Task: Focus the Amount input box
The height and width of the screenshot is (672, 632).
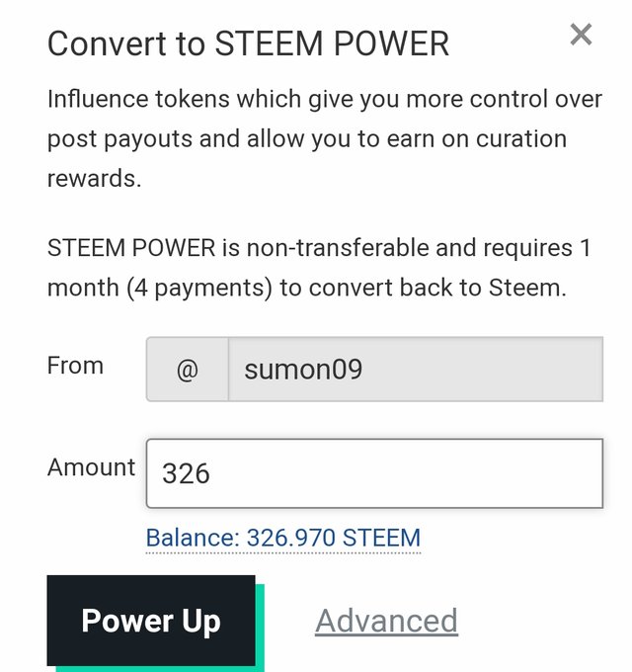Action: coord(374,473)
